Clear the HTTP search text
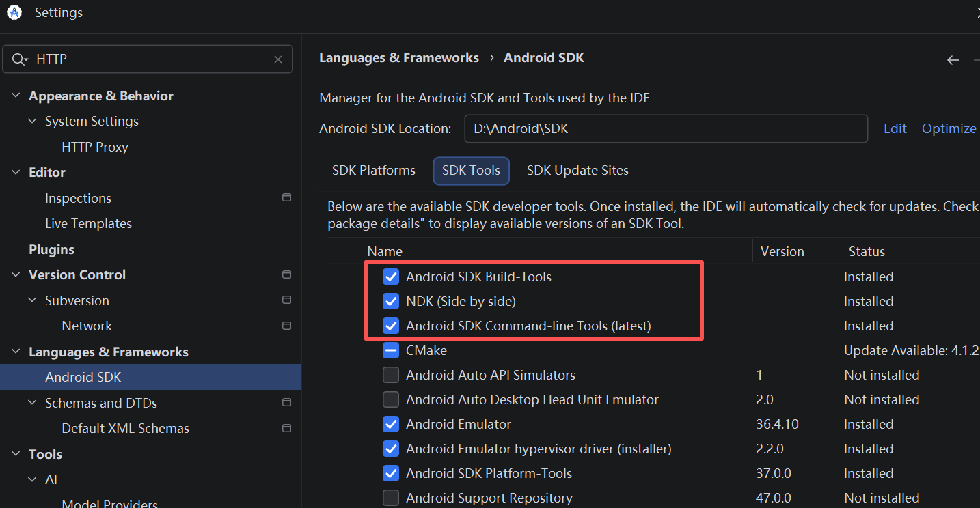 [x=278, y=59]
